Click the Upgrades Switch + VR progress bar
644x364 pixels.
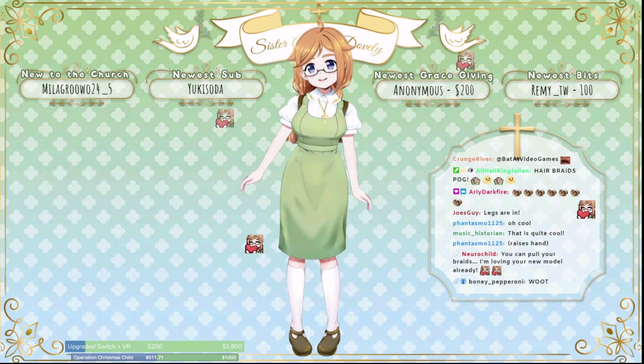click(155, 346)
